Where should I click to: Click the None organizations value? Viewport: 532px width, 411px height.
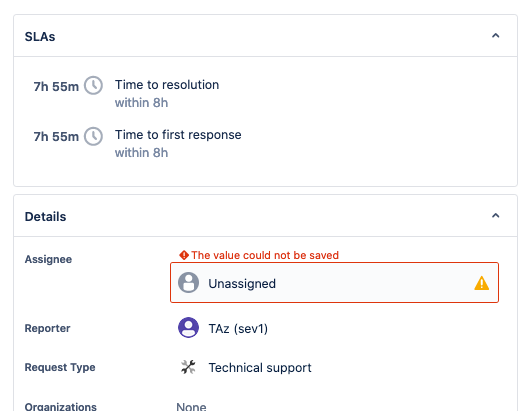pos(191,407)
